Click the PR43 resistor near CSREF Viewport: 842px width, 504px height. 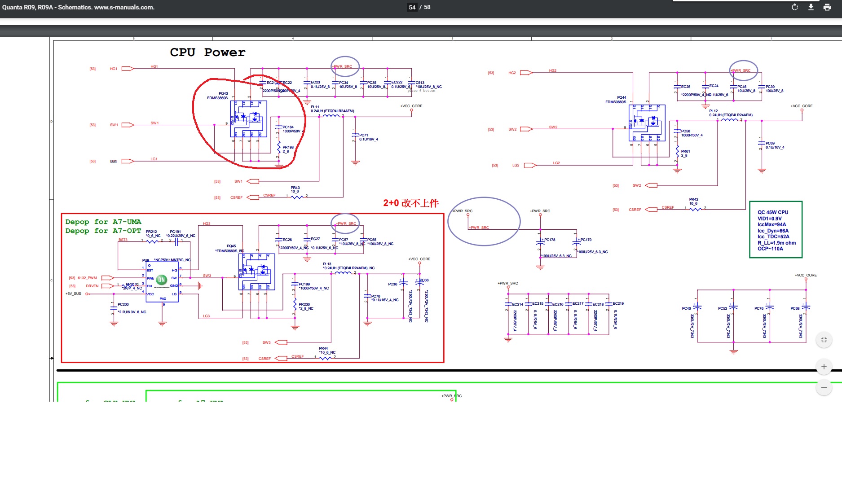tap(296, 196)
